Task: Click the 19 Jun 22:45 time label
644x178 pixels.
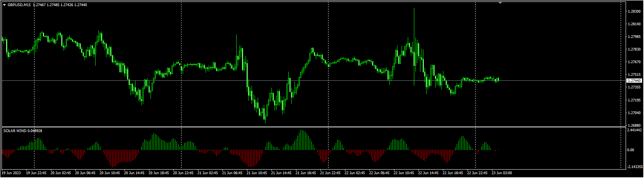Action: 36,173
